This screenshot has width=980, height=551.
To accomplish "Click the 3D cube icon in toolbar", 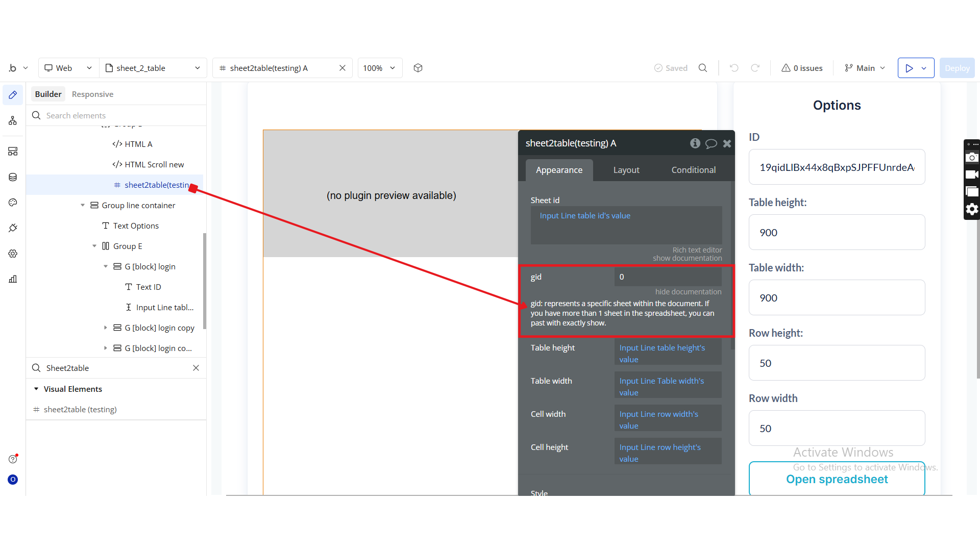I will pyautogui.click(x=418, y=68).
